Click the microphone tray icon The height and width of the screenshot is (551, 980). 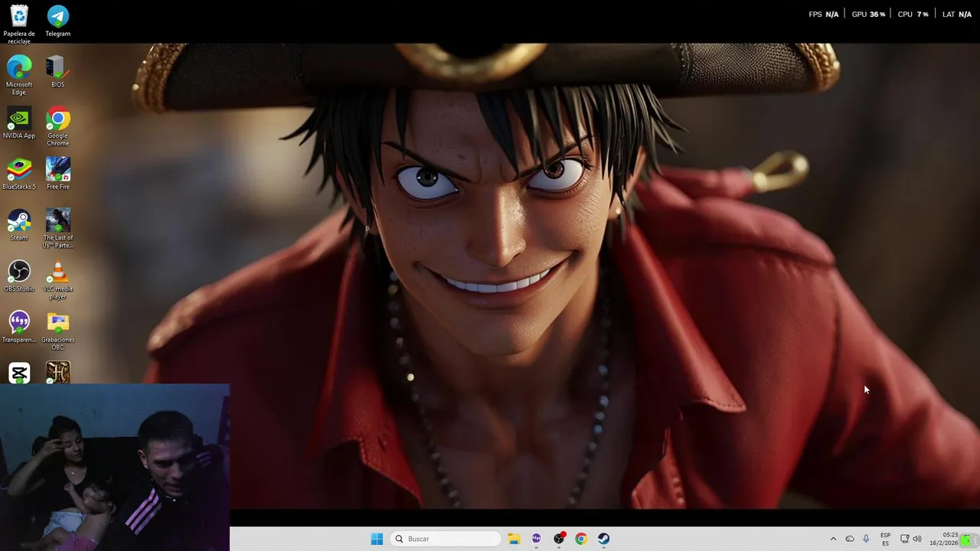coord(866,539)
